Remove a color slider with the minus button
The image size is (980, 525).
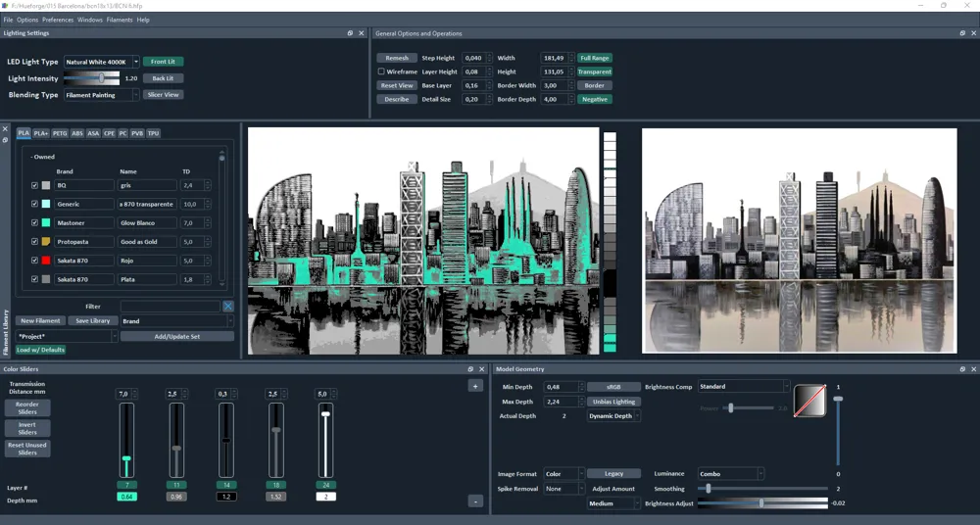pyautogui.click(x=475, y=501)
